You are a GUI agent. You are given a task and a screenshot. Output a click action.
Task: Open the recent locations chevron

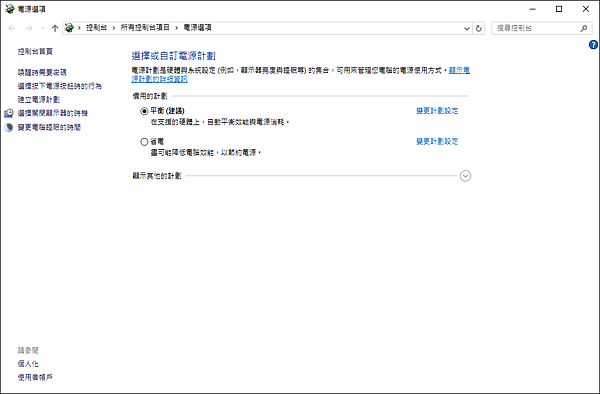(43, 28)
